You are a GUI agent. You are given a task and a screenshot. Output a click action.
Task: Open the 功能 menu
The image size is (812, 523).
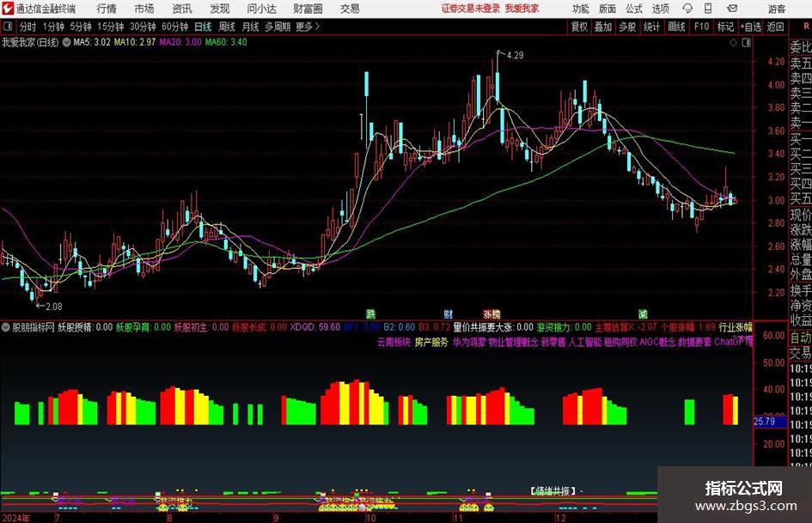[x=581, y=9]
